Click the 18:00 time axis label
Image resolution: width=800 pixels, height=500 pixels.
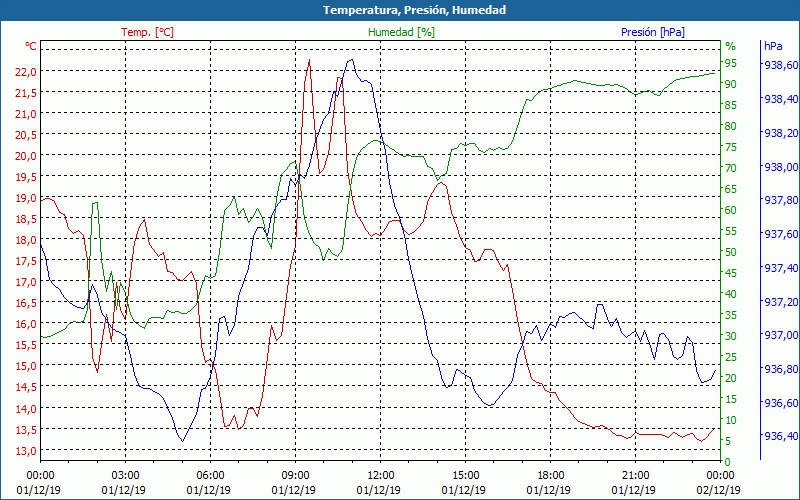pyautogui.click(x=551, y=476)
